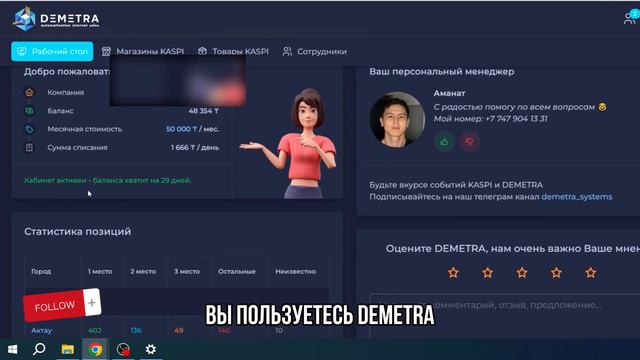Screen dimensions: 640x360
Task: Click the Остальные column header
Action: click(x=237, y=271)
